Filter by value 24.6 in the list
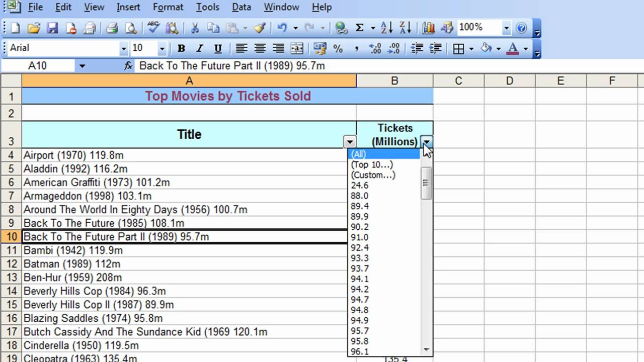 tap(385, 186)
